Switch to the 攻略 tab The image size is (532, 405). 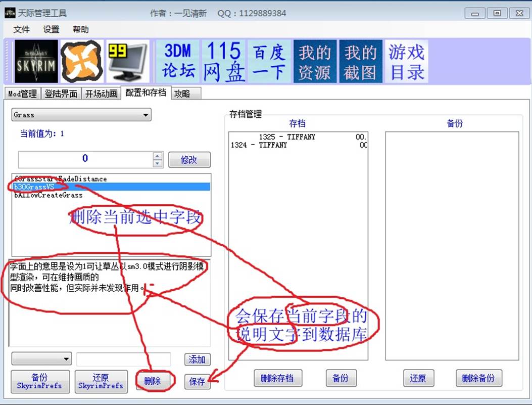pyautogui.click(x=182, y=94)
